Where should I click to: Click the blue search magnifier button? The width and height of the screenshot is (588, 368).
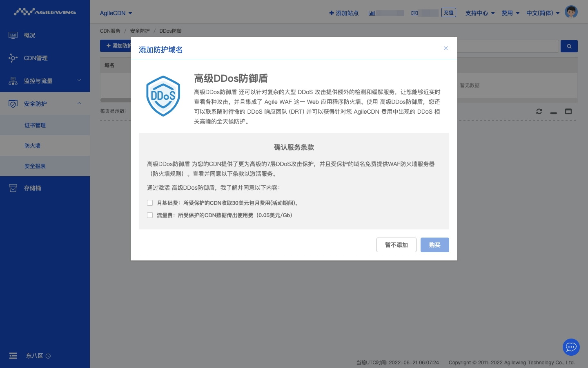569,46
